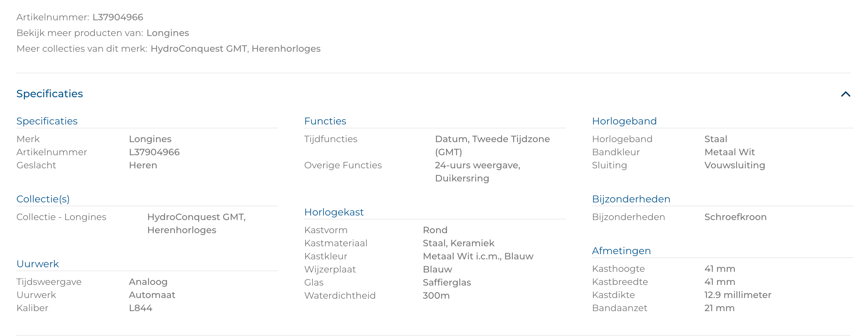Click the Saffierglas value next to Glas

click(446, 282)
